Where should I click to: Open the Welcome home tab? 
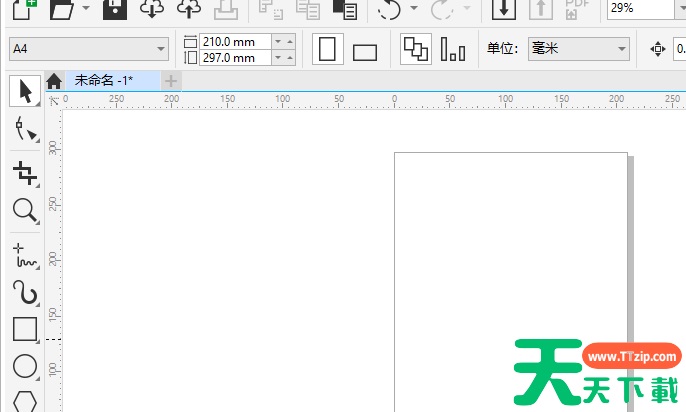point(54,81)
